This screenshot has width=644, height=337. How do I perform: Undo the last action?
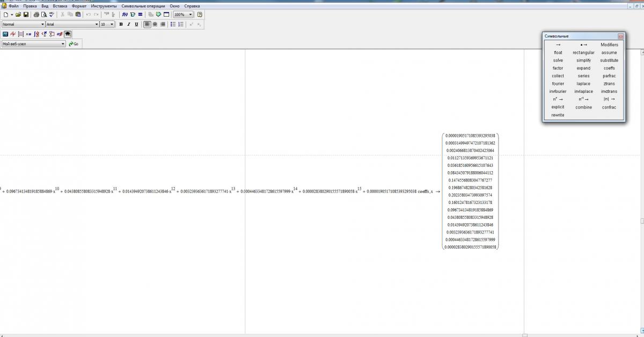89,14
